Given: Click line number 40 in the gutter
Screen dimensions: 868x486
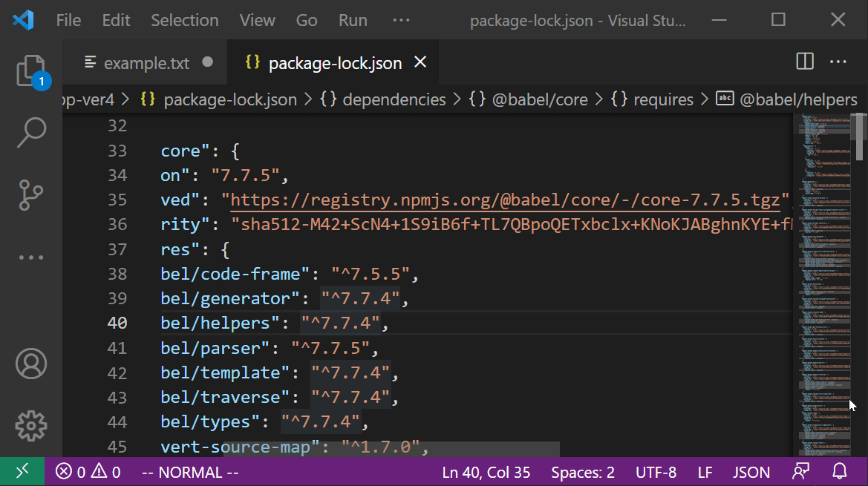Looking at the screenshot, I should tap(117, 323).
